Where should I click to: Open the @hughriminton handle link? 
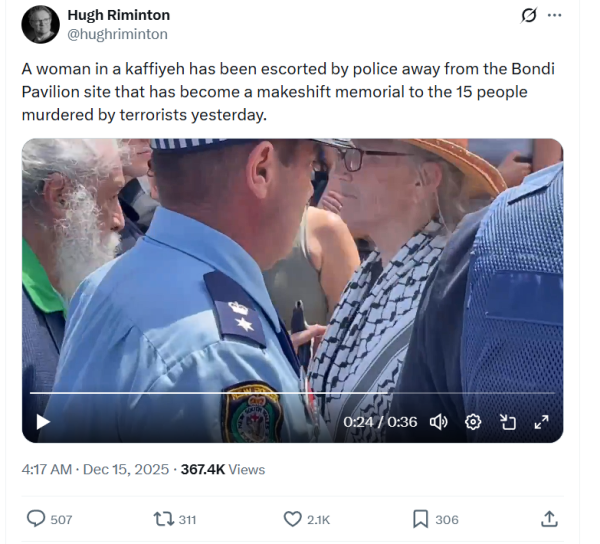[117, 34]
